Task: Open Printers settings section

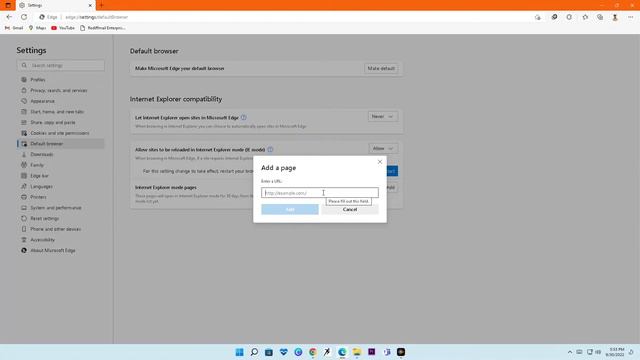Action: 38,197
